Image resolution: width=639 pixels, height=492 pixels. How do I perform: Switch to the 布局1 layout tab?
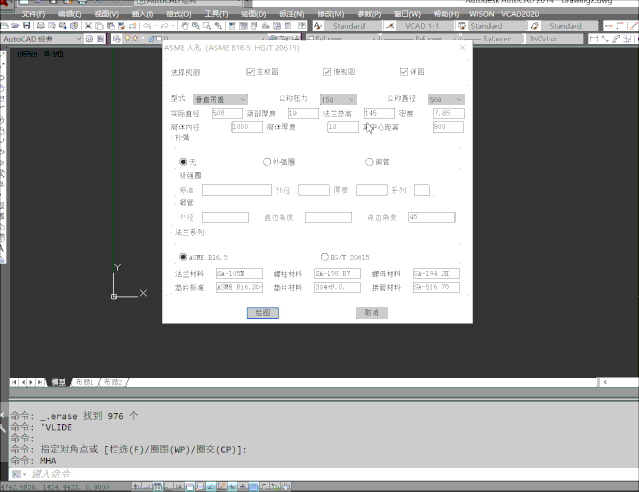point(85,382)
